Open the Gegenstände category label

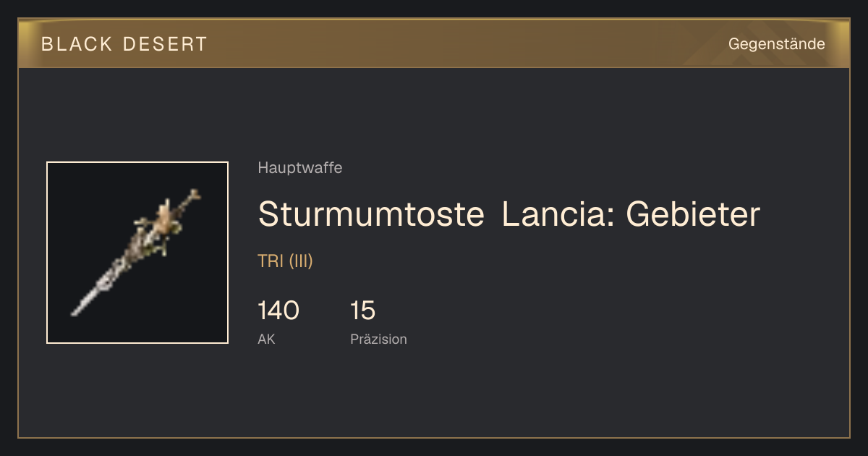click(776, 44)
